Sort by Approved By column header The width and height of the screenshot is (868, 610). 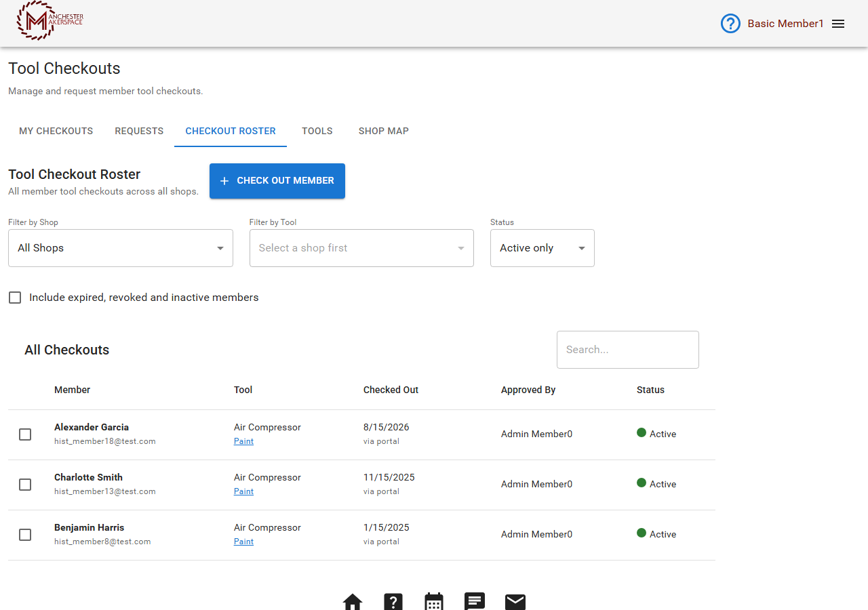coord(528,390)
